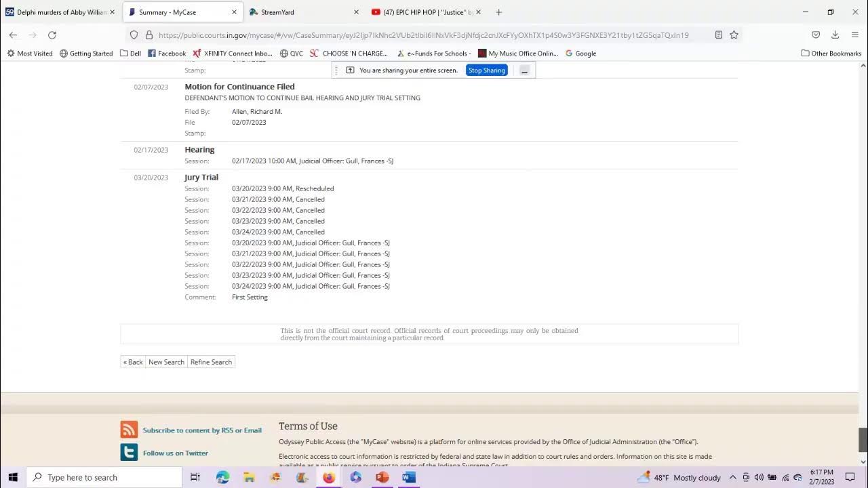The width and height of the screenshot is (868, 488).
Task: Click the page vertical scrollbar thumb
Action: [863, 440]
